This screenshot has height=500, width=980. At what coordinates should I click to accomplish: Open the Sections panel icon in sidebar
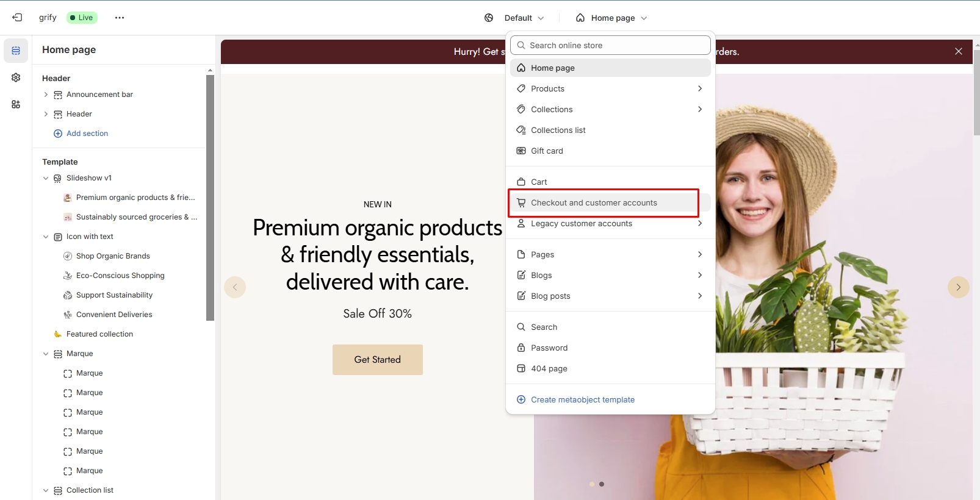[16, 51]
